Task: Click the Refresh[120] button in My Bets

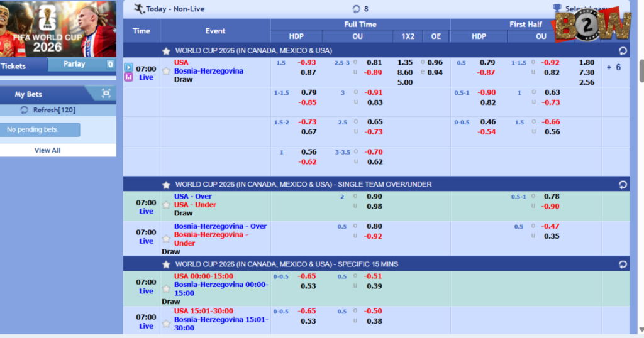Action: [48, 110]
